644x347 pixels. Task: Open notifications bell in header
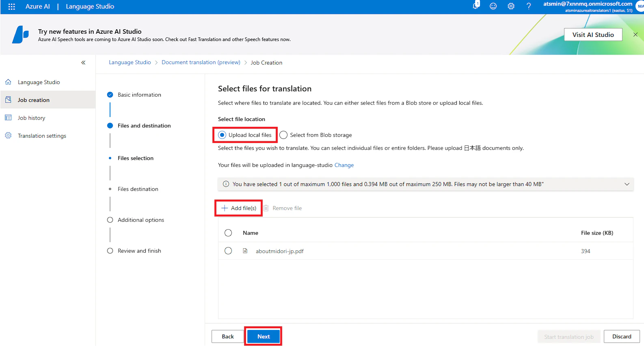click(475, 6)
